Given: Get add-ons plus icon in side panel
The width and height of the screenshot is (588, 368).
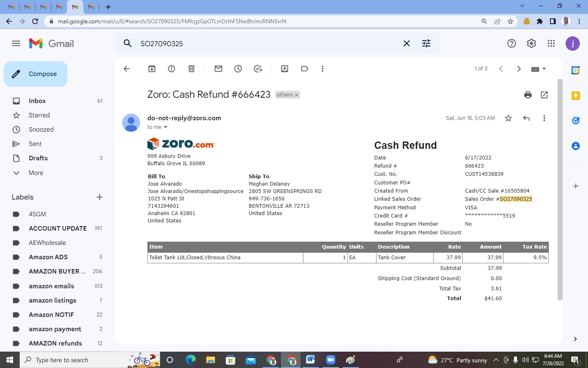Looking at the screenshot, I should (576, 186).
